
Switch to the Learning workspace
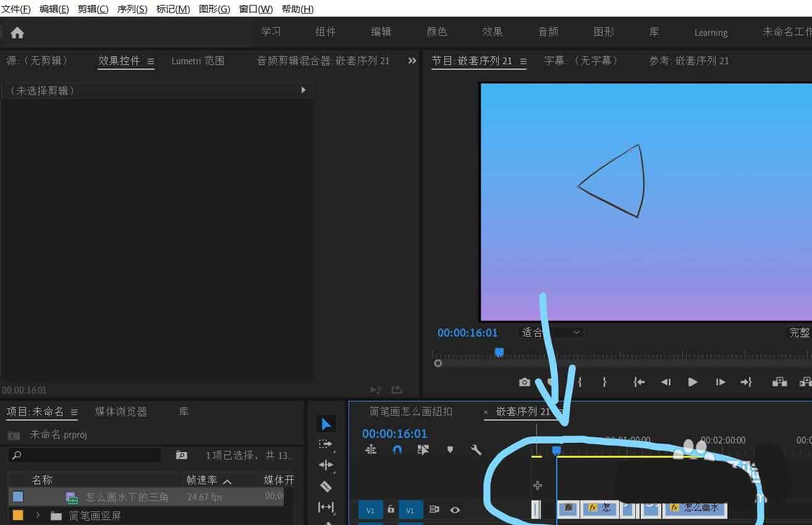pos(711,33)
